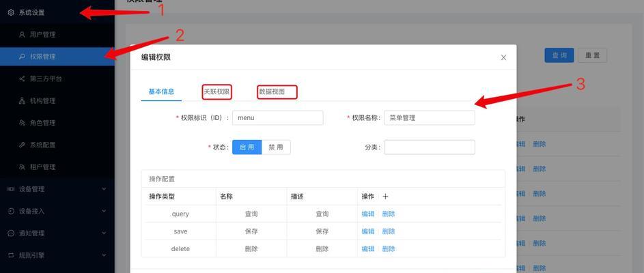
Task: Add an operation with the plus icon
Action: tap(385, 197)
